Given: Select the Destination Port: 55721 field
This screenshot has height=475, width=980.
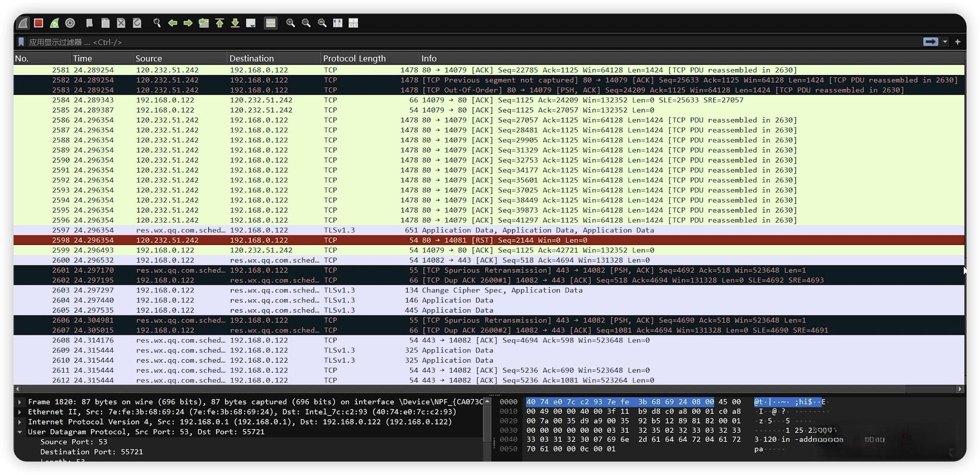Looking at the screenshot, I should (x=92, y=451).
